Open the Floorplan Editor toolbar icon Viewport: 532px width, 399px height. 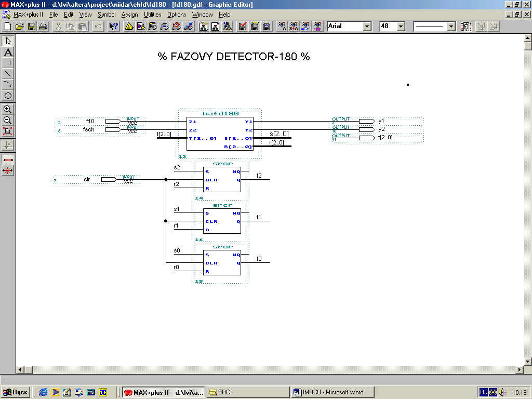[141, 26]
